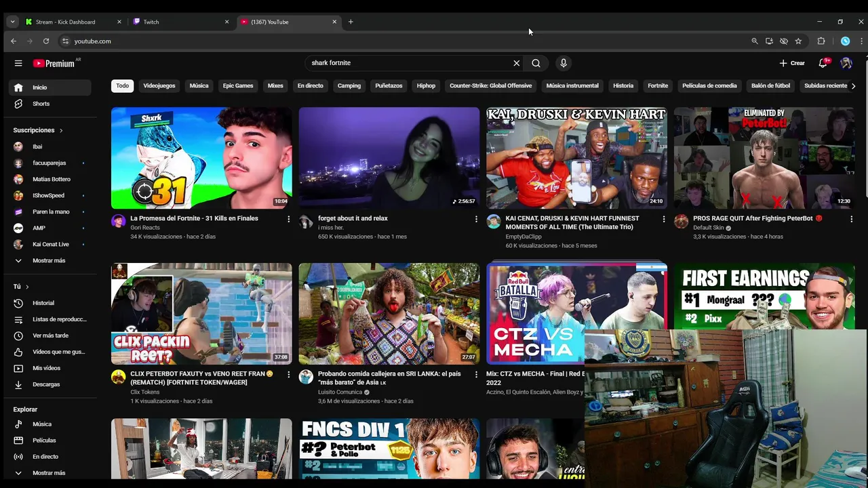Open CLIX PACKIN REET video thumbnail
Screen dimensions: 868x488
coord(201,314)
